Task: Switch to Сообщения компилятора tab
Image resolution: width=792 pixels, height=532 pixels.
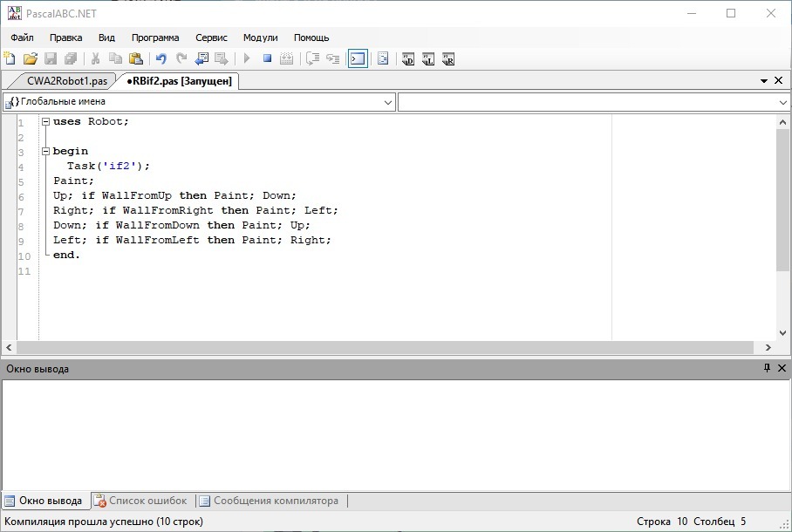Action: click(x=269, y=501)
